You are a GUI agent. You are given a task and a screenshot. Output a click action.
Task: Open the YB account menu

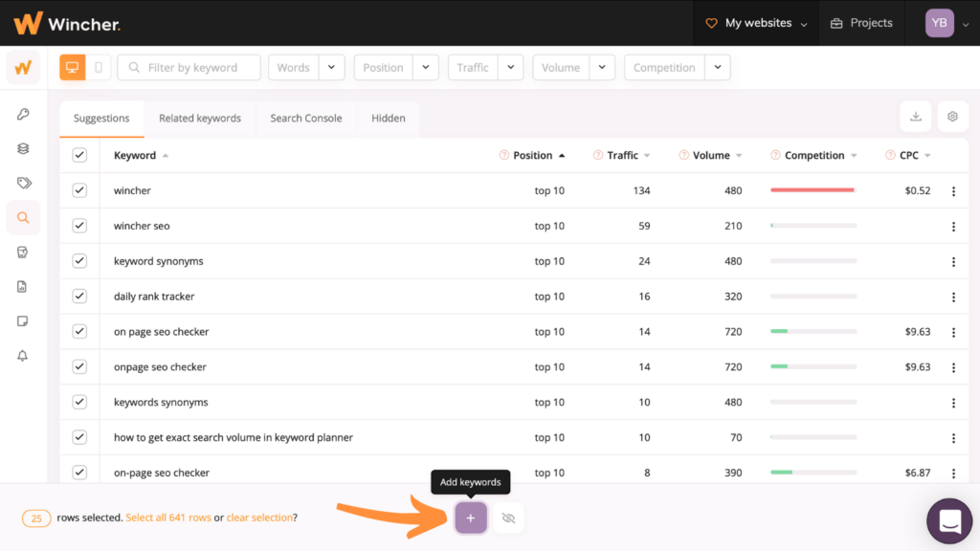[x=947, y=23]
